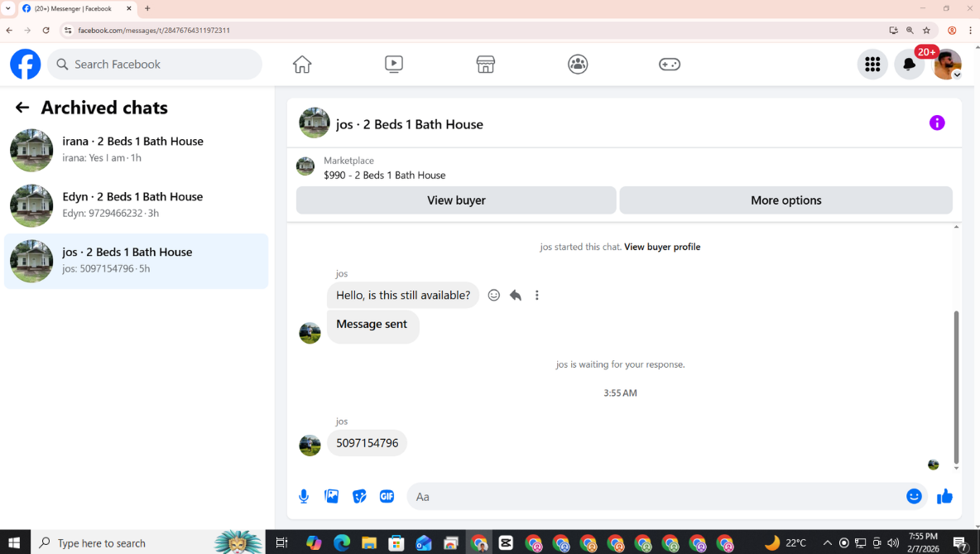980x554 pixels.
Task: Go back from Archived chats
Action: (x=22, y=108)
